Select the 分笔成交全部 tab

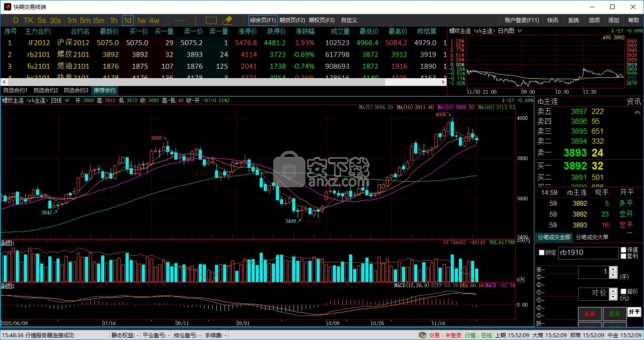click(554, 237)
